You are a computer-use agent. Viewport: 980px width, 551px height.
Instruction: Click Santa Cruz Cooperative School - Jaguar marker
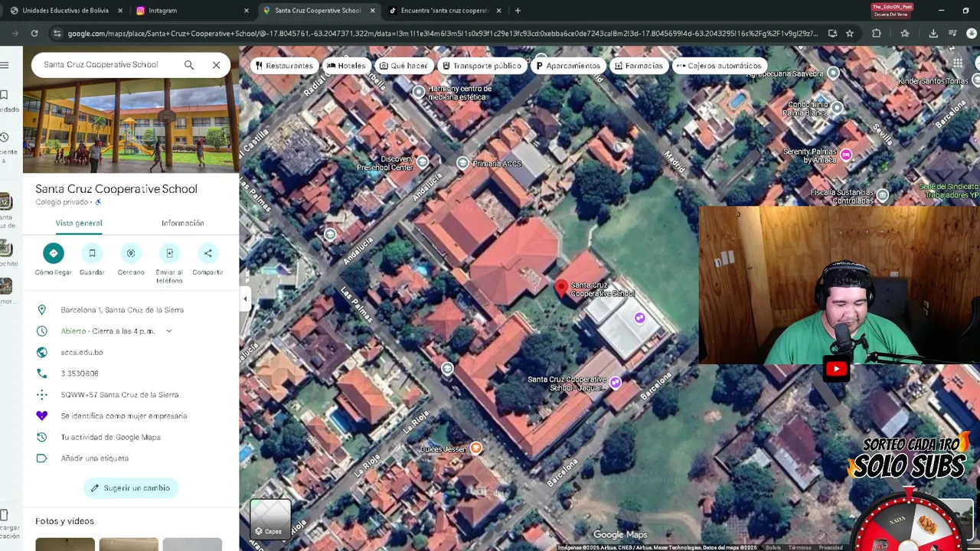616,381
